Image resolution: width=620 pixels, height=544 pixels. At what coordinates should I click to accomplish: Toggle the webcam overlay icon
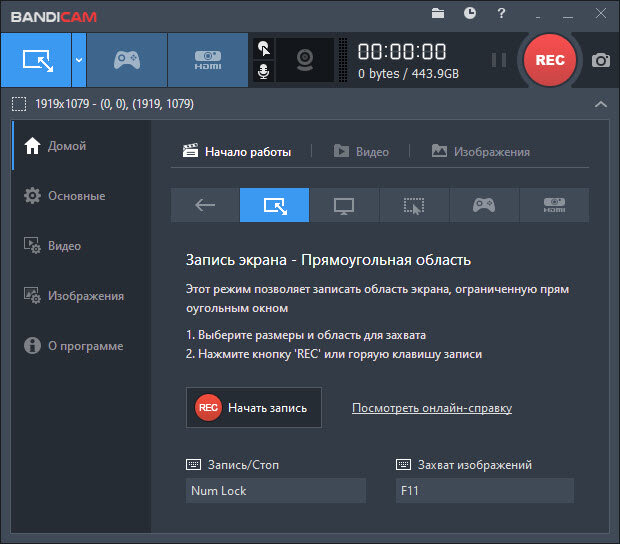pos(304,60)
